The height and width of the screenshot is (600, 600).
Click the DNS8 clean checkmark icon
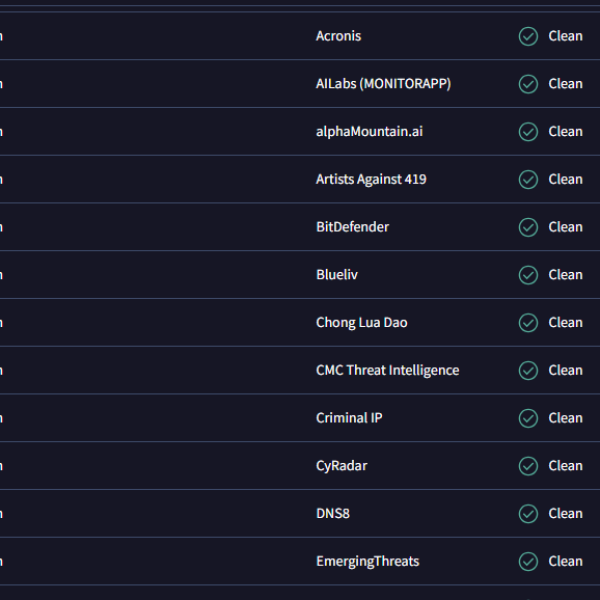coord(528,514)
